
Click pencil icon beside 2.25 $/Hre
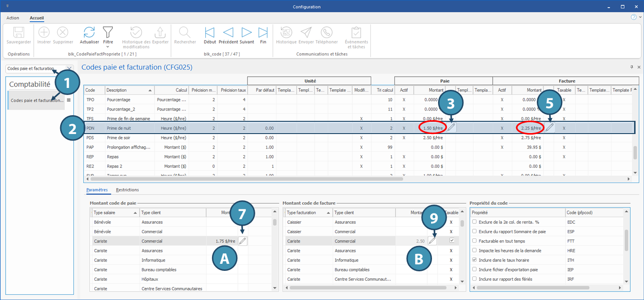pos(549,127)
